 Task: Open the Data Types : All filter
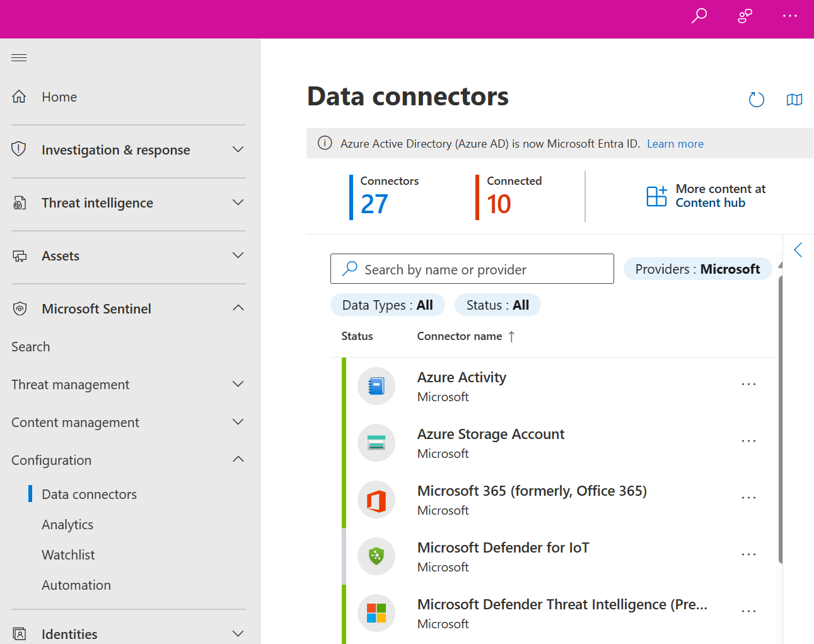(388, 305)
